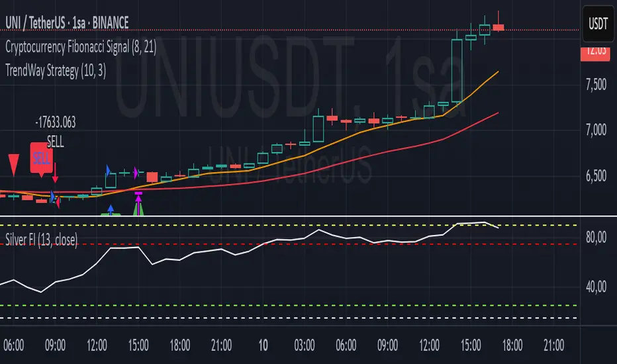The height and width of the screenshot is (364, 617).
Task: Click the 06:00 label at time axis start
Action: click(14, 345)
